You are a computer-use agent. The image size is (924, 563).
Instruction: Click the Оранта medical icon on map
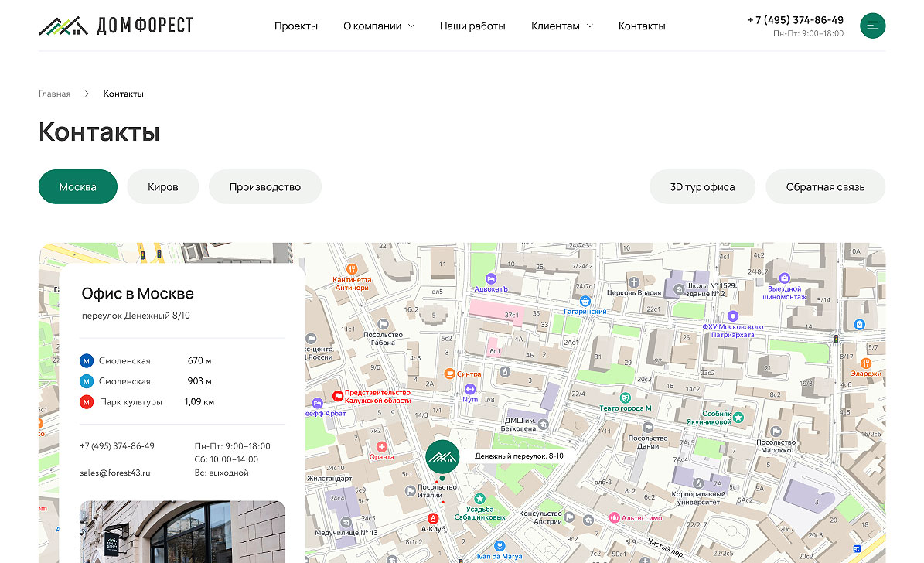tap(381, 447)
